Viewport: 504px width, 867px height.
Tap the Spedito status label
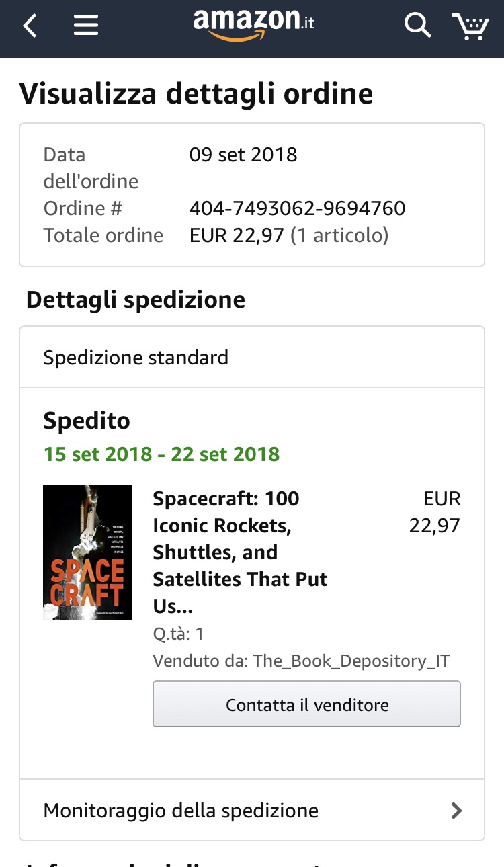[87, 421]
